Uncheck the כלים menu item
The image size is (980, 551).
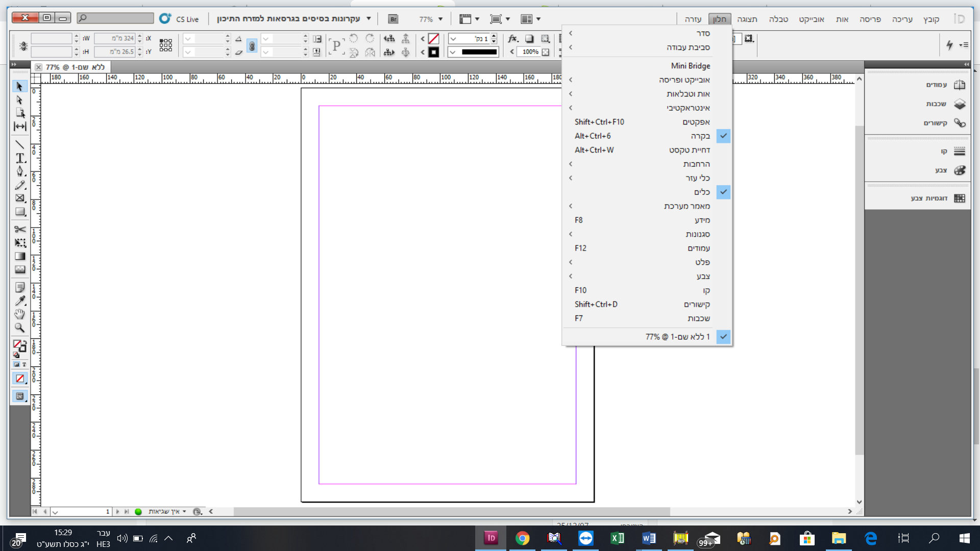point(702,192)
